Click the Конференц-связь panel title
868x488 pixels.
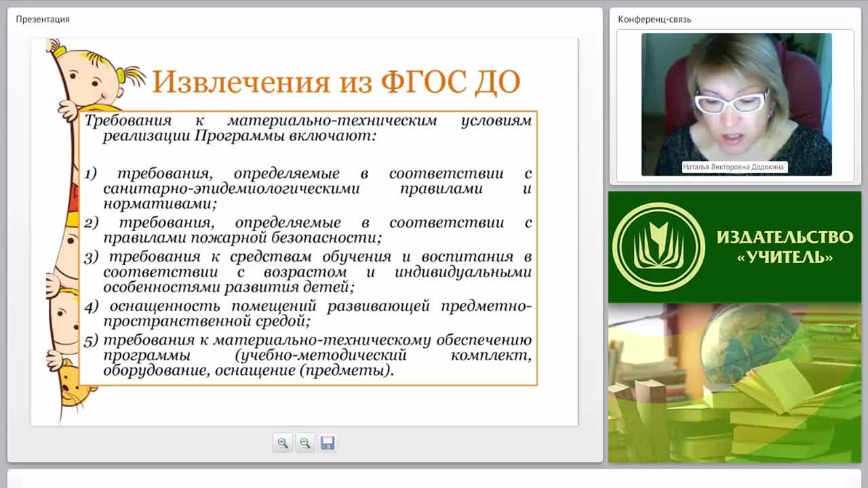654,19
